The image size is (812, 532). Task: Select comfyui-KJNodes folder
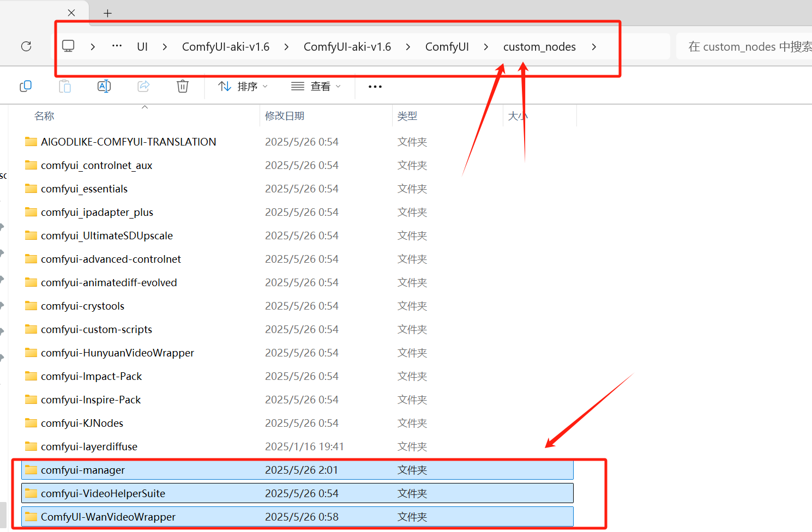click(x=82, y=423)
